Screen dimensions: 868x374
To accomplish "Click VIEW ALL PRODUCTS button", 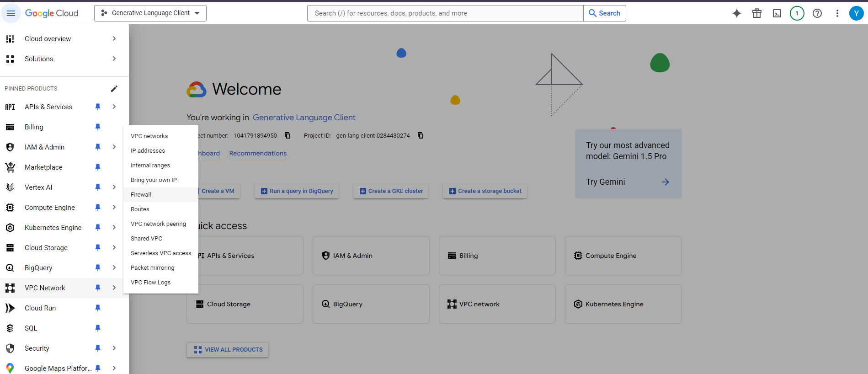I will click(x=228, y=350).
